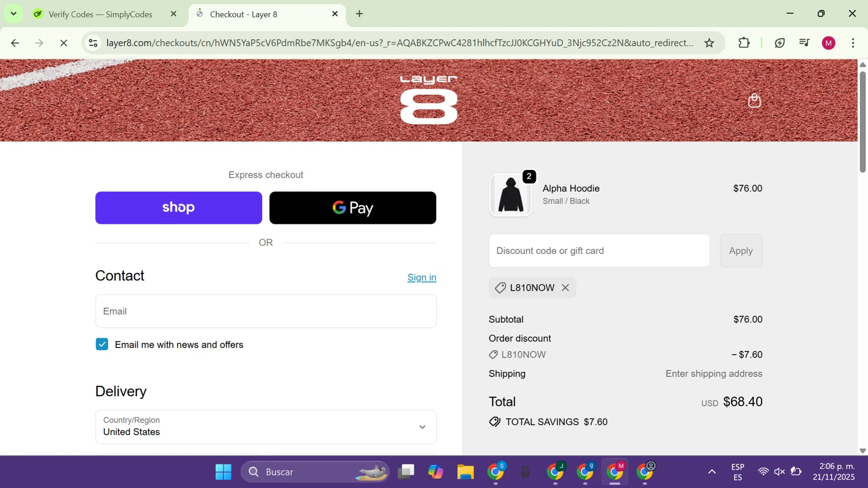Click the Apply discount button
The width and height of the screenshot is (868, 488).
(x=741, y=251)
